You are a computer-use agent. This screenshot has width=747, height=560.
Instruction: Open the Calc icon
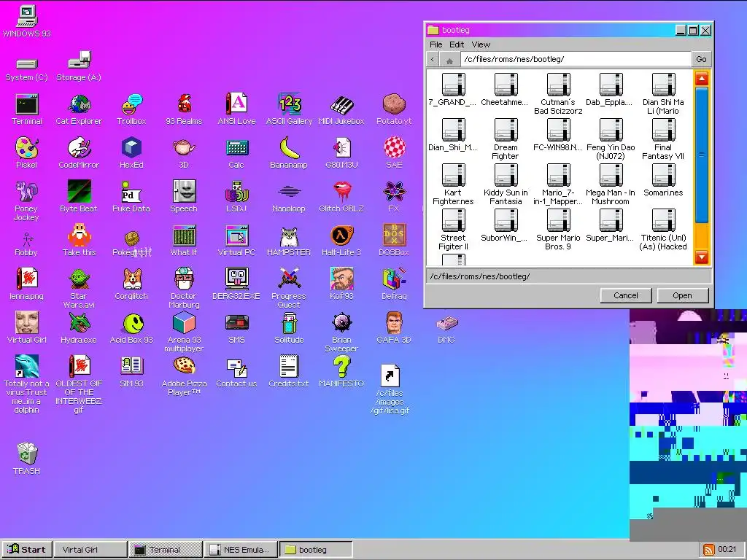[x=236, y=153]
